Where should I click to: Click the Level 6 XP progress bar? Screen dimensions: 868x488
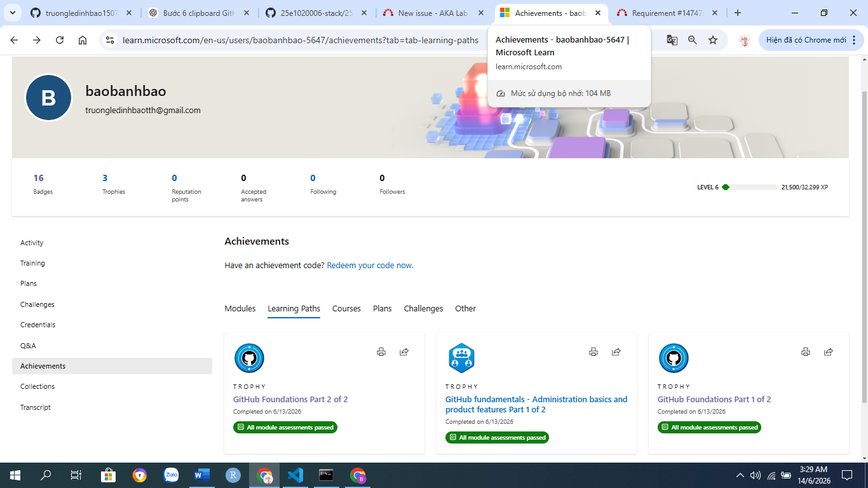pyautogui.click(x=749, y=187)
